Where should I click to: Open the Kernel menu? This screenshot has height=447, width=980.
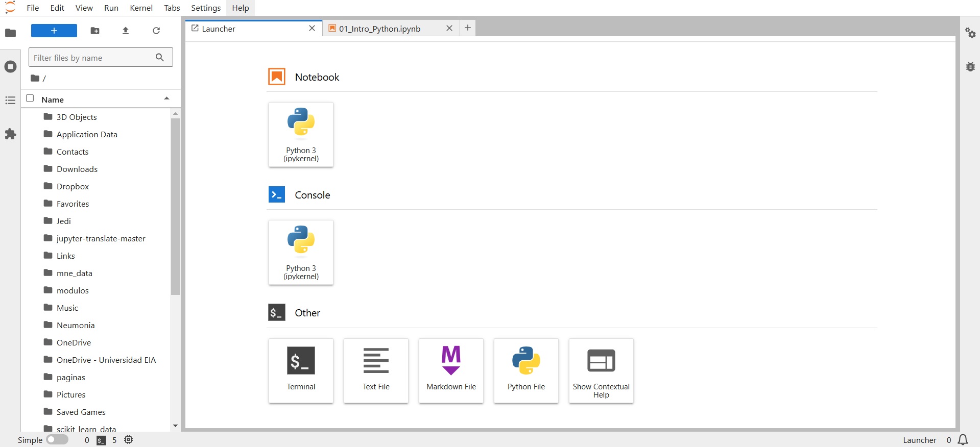(x=141, y=8)
